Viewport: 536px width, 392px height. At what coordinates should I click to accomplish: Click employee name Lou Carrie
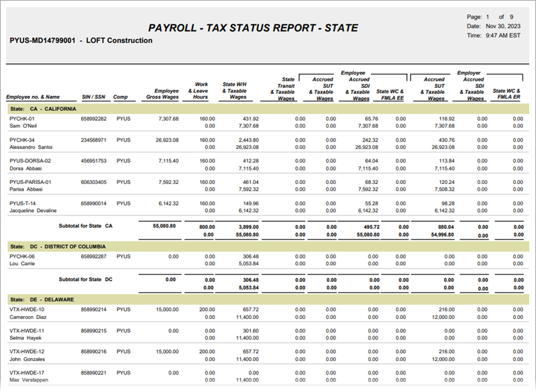click(22, 263)
